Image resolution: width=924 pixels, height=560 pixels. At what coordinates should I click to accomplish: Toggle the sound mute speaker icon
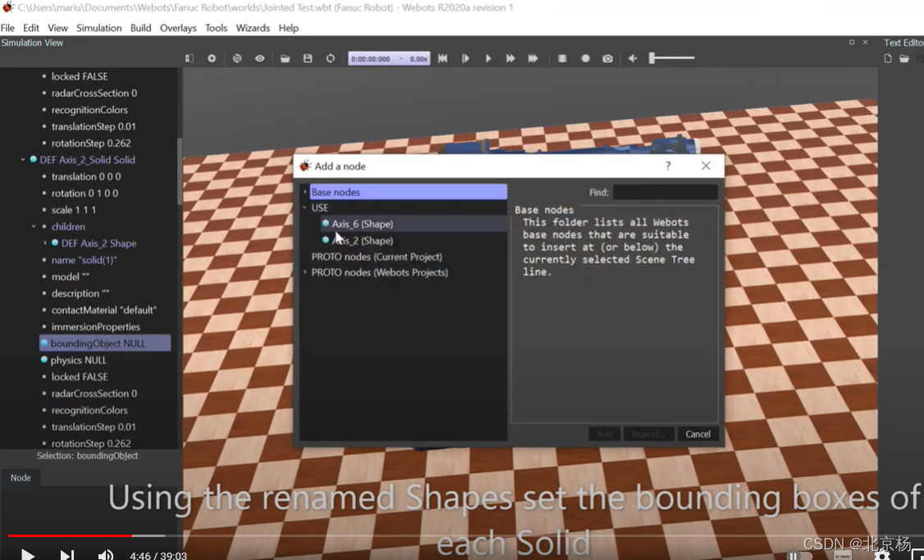tap(633, 58)
